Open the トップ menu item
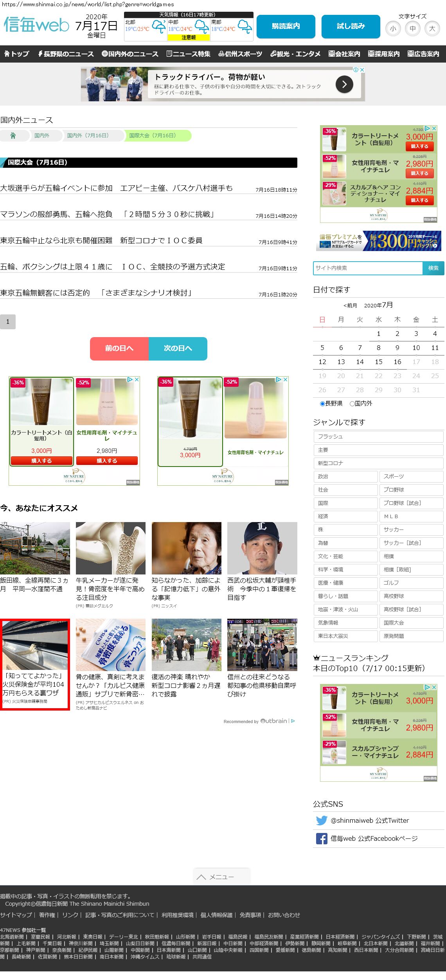 [17, 54]
